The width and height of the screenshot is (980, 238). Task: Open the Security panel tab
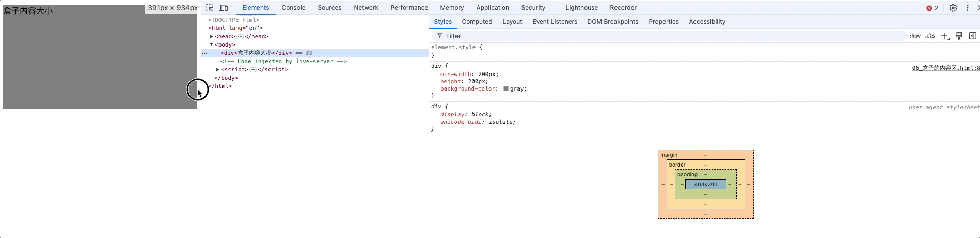click(x=533, y=8)
